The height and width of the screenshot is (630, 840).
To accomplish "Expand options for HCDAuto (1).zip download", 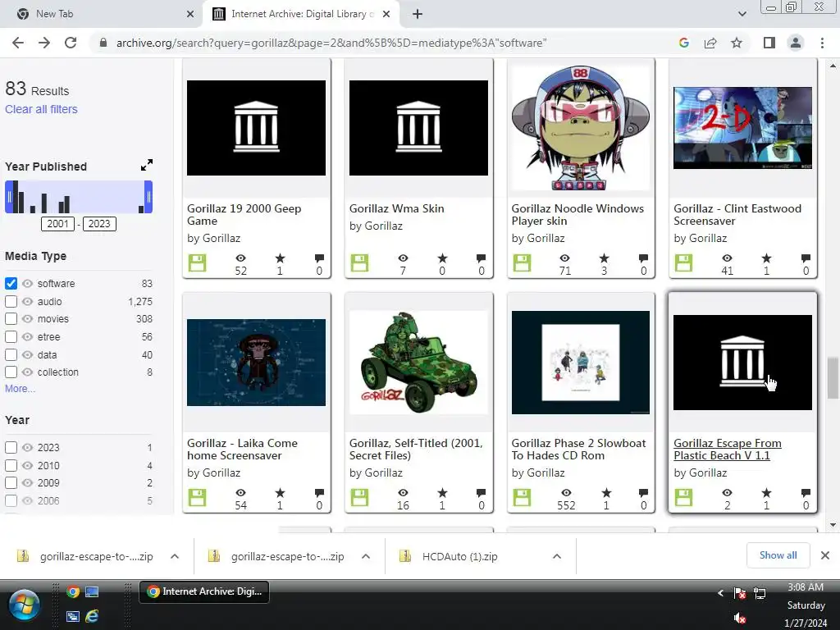I will (557, 557).
